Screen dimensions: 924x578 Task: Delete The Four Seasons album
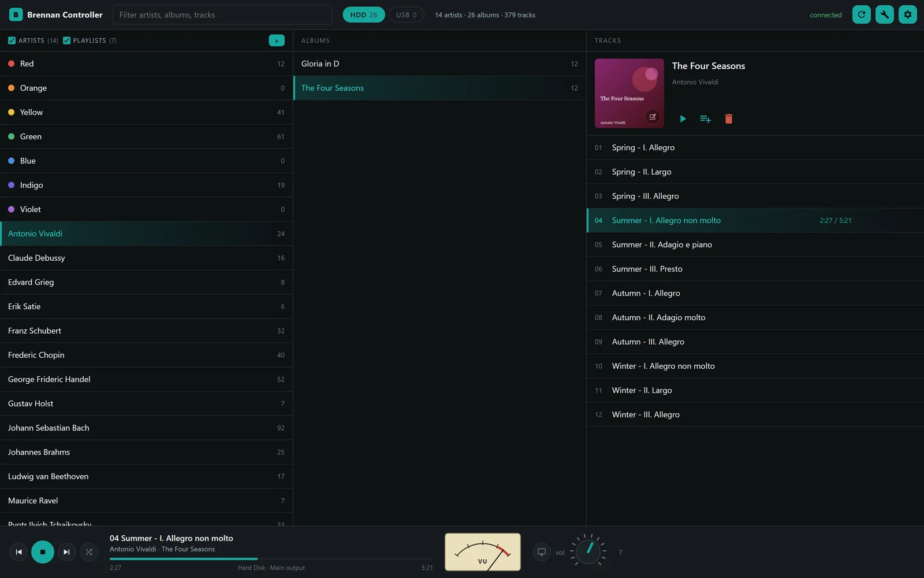tap(728, 118)
